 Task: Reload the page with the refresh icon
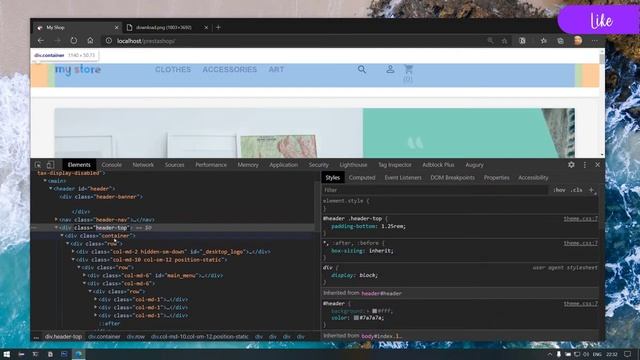click(73, 41)
